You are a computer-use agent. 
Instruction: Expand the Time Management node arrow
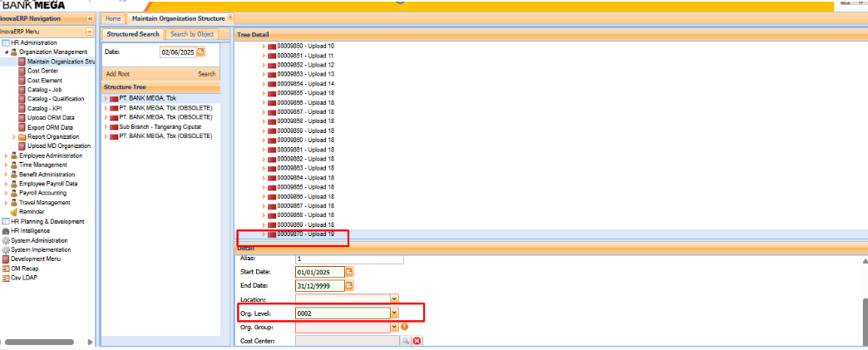[7, 165]
